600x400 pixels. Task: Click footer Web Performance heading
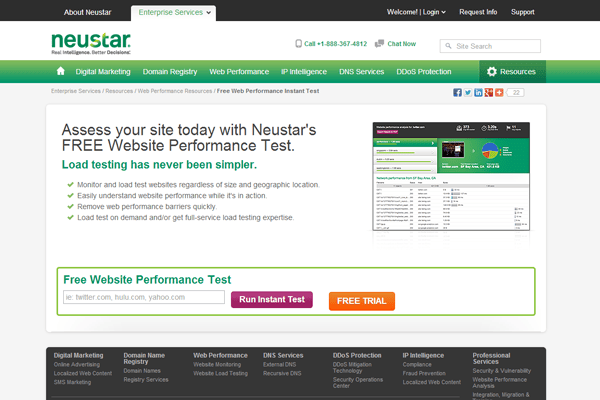click(x=220, y=355)
